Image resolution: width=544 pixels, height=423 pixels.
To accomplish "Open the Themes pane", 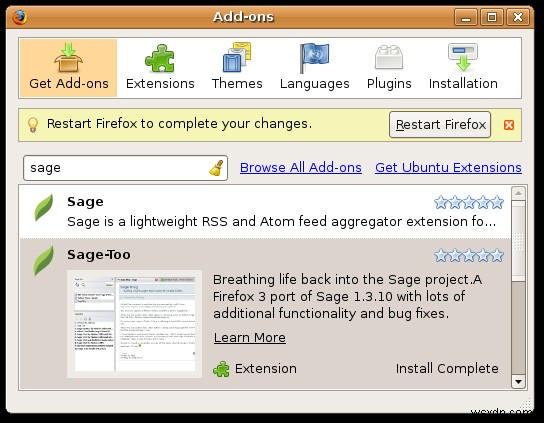I will coord(237,68).
